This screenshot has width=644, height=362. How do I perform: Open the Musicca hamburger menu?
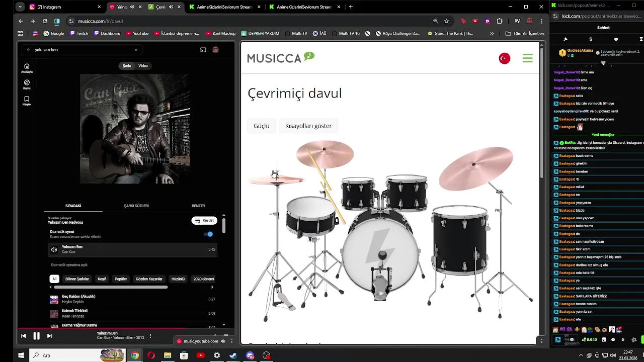pos(527,58)
